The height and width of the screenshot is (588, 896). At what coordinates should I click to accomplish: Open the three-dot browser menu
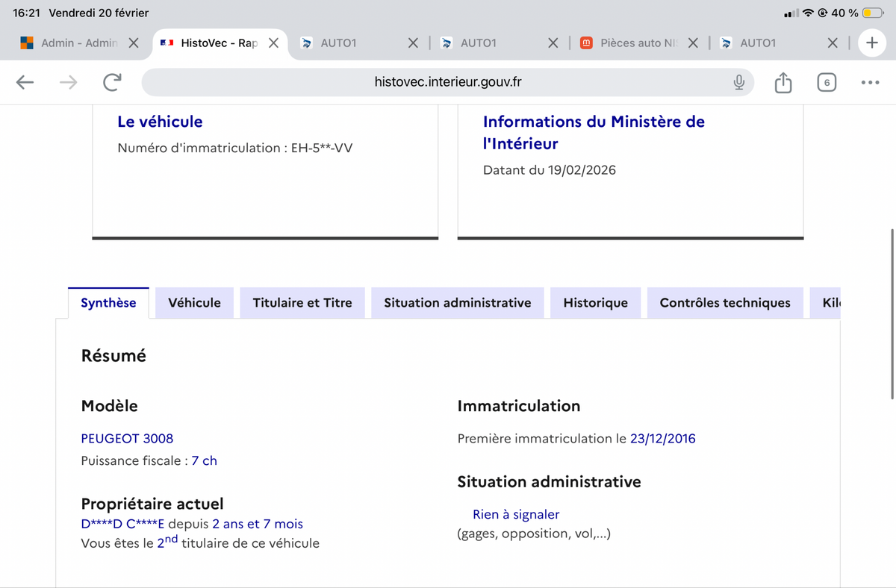pyautogui.click(x=869, y=82)
